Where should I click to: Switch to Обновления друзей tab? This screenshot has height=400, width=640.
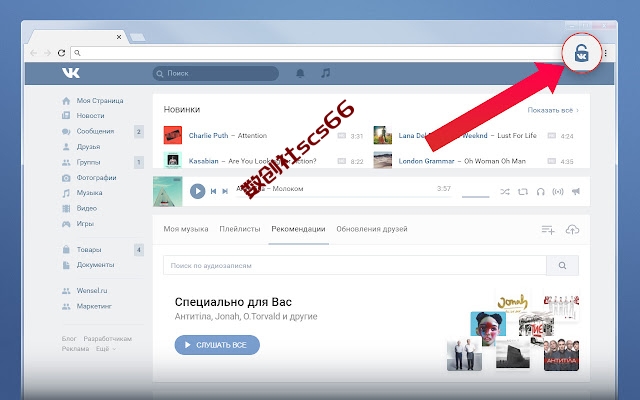372,229
